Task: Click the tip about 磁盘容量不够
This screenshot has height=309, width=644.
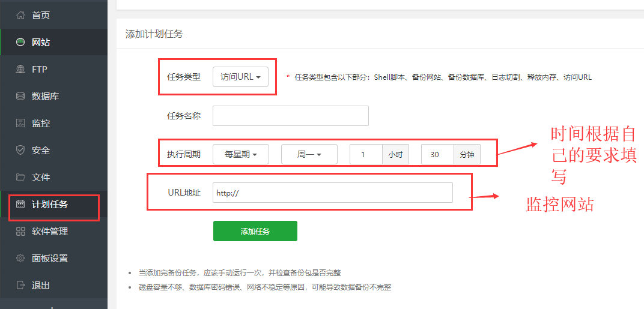Action: tap(265, 287)
